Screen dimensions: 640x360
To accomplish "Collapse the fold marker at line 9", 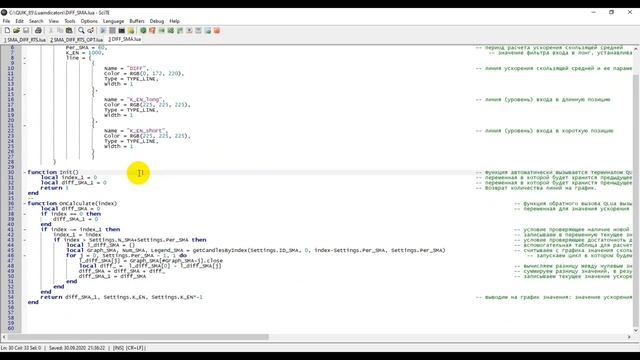I will pos(24,63).
